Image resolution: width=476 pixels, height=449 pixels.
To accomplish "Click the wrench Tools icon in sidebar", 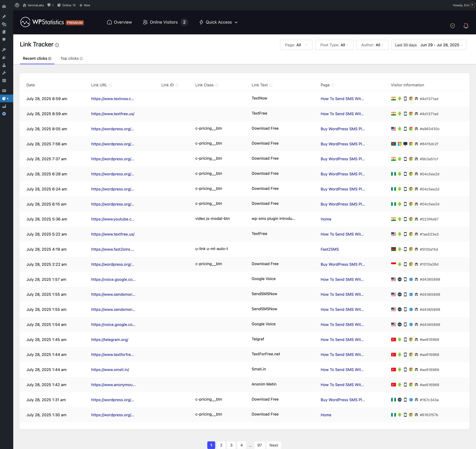I will click(x=4, y=73).
